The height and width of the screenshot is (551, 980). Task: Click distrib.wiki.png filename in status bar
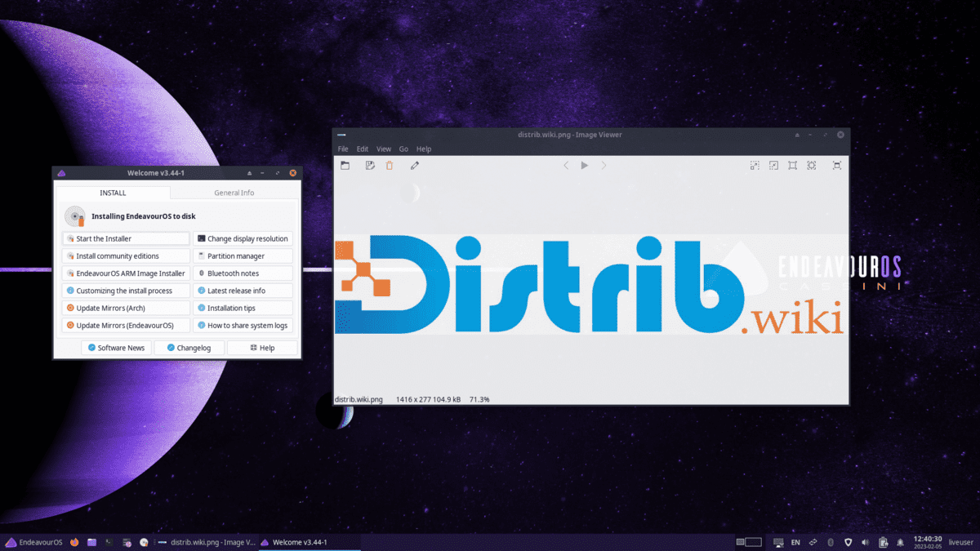359,400
